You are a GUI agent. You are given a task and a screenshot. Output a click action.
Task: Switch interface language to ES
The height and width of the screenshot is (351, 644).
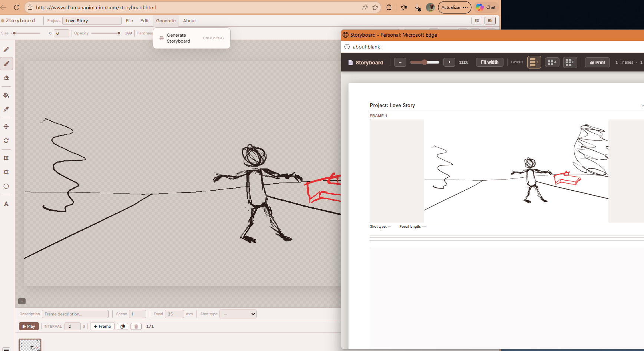[477, 21]
